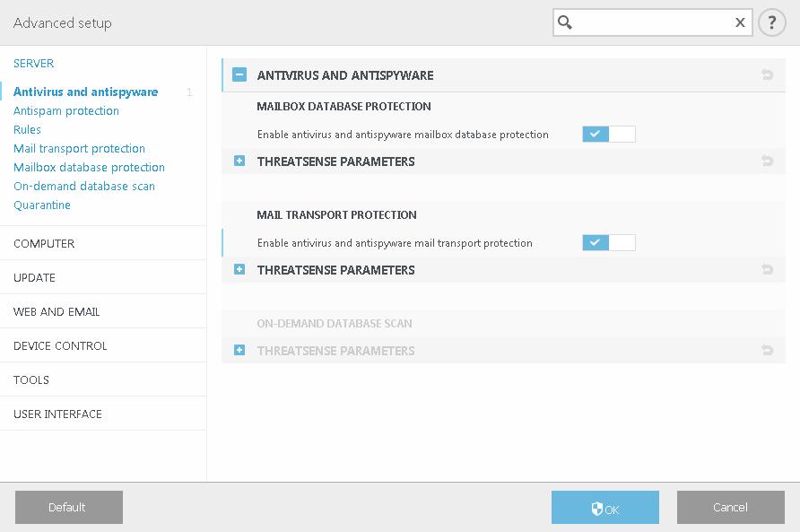The image size is (800, 532).
Task: Clear the search field with X
Action: point(740,22)
